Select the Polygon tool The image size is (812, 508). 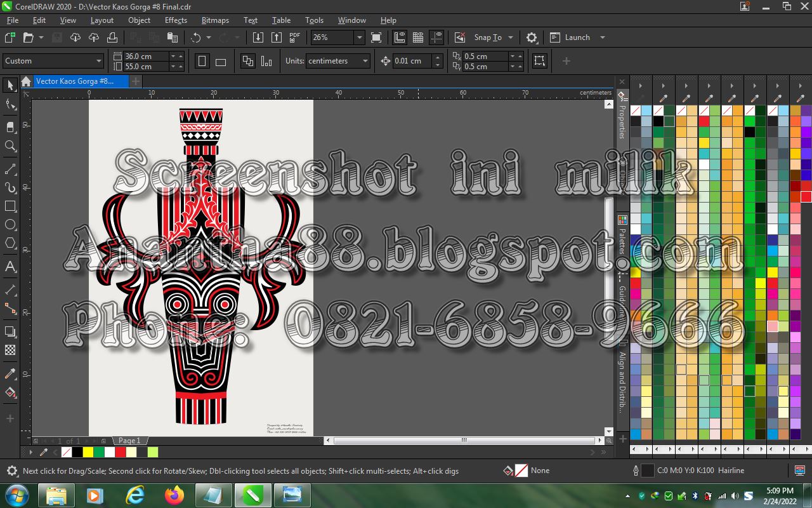coord(10,243)
